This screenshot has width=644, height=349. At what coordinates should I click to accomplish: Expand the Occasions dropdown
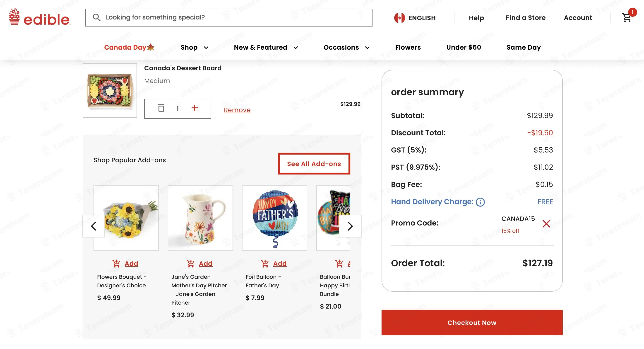point(346,48)
